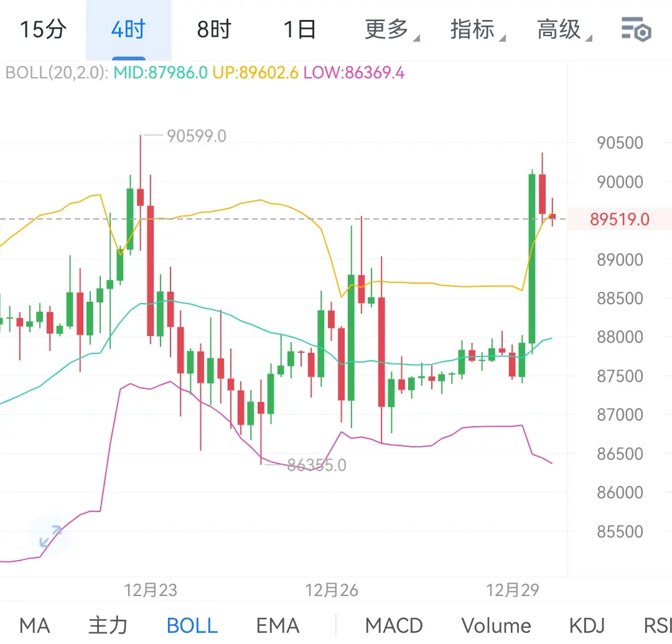Click the 90000 price axis label
The width and height of the screenshot is (672, 644).
coord(620,182)
